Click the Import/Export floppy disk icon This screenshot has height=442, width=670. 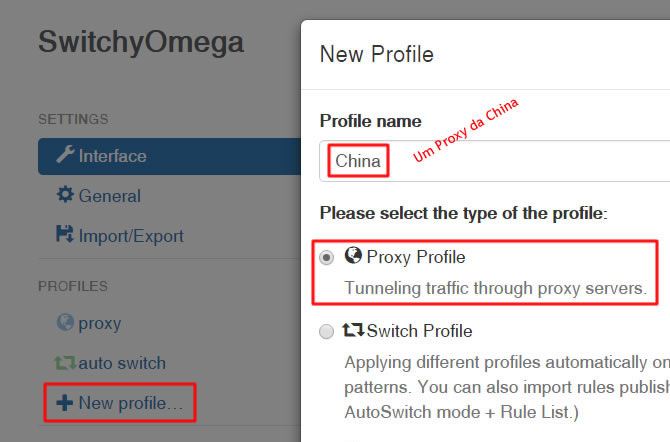pos(65,234)
